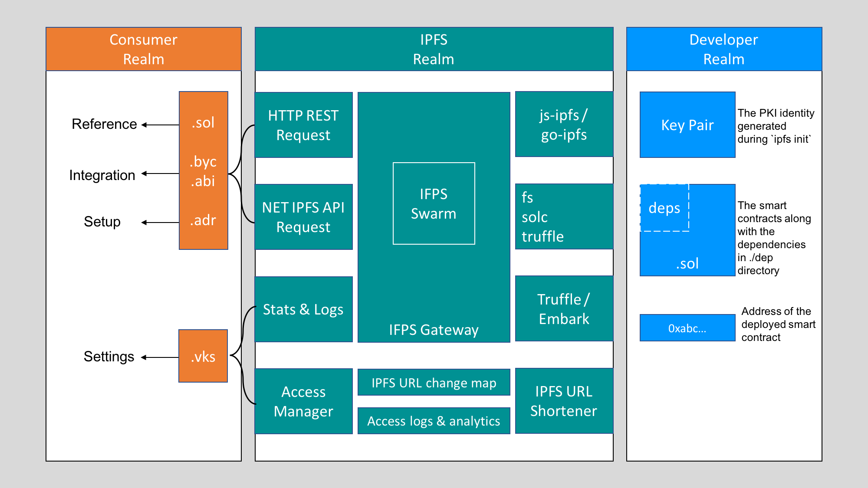
Task: Click the orange .vks box
Action: coord(203,356)
